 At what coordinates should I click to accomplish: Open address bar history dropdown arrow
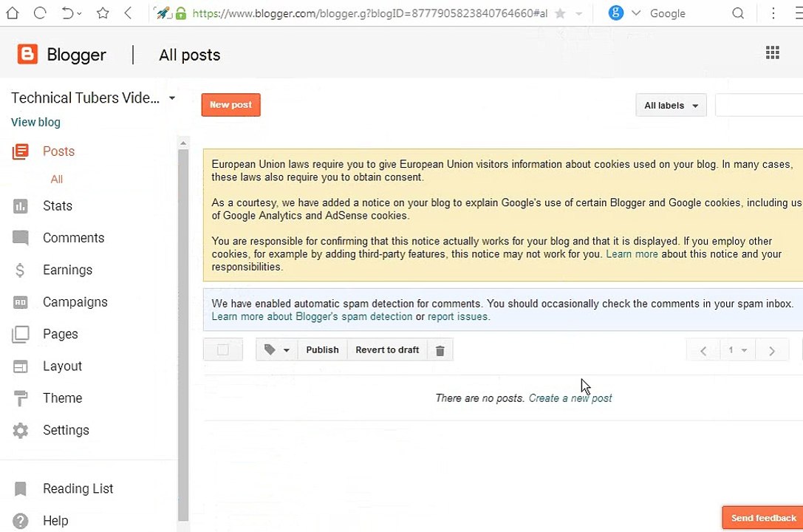coord(578,14)
